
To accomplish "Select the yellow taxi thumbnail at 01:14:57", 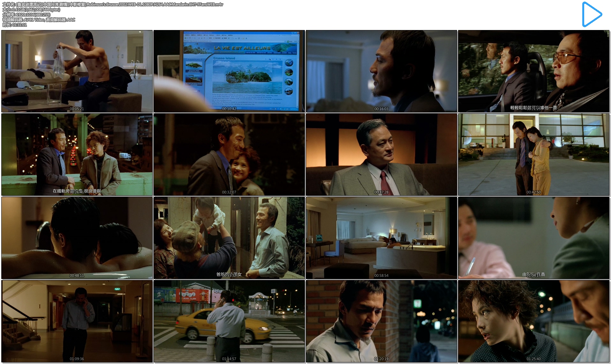I will (229, 321).
